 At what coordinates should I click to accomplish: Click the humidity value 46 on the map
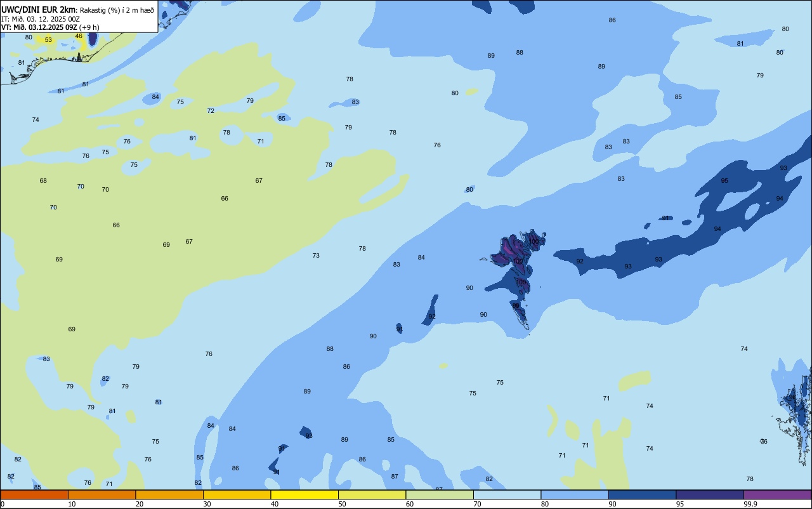point(79,36)
